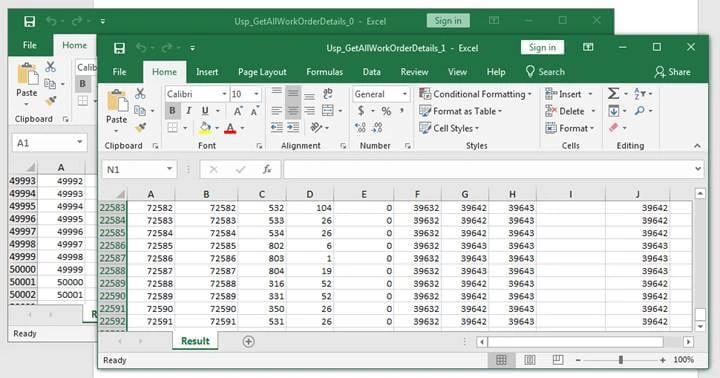Click the formula bar input field
This screenshot has width=720, height=378.
[488, 169]
